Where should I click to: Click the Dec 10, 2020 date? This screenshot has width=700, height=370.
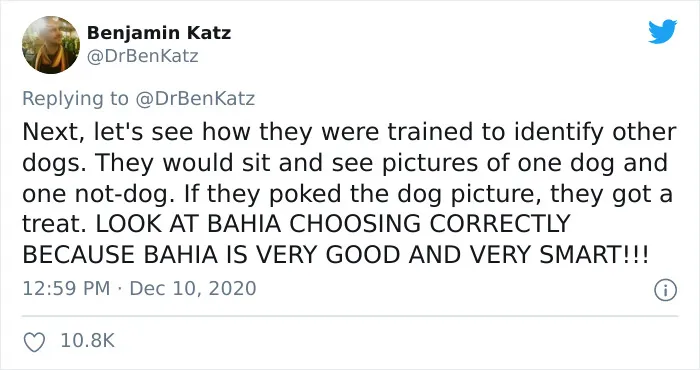(x=193, y=288)
